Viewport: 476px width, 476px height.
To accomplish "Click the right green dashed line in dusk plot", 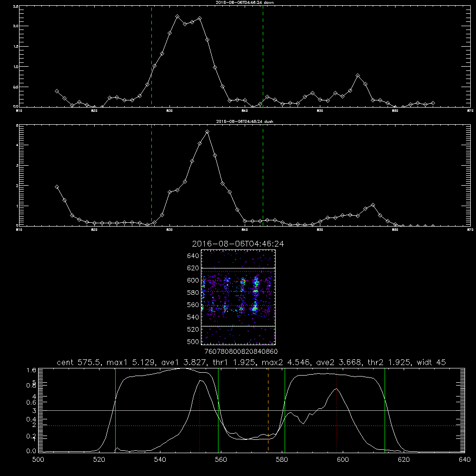I will 263,176.
